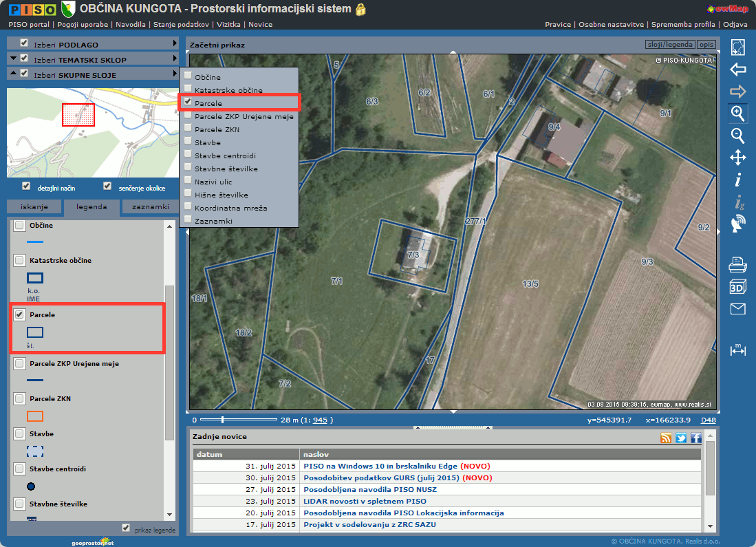Click the 'sloji/legenda' button
Viewport: 756px width, 547px height.
pos(669,45)
